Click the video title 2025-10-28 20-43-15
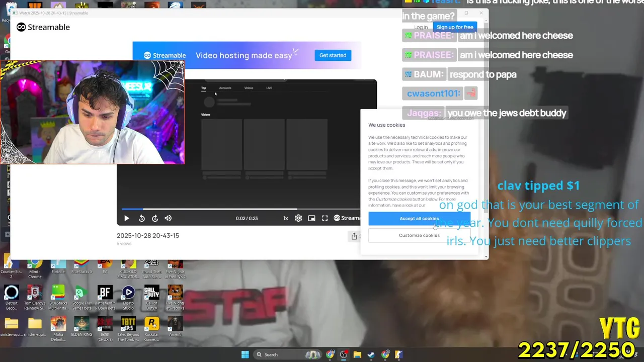Screen dimensions: 644x362 click(x=148, y=235)
